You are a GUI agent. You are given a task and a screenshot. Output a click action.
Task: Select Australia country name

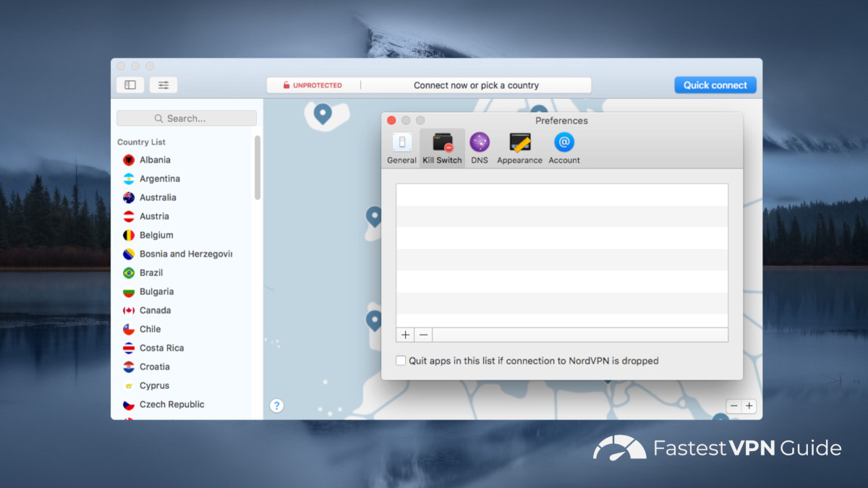pyautogui.click(x=158, y=197)
